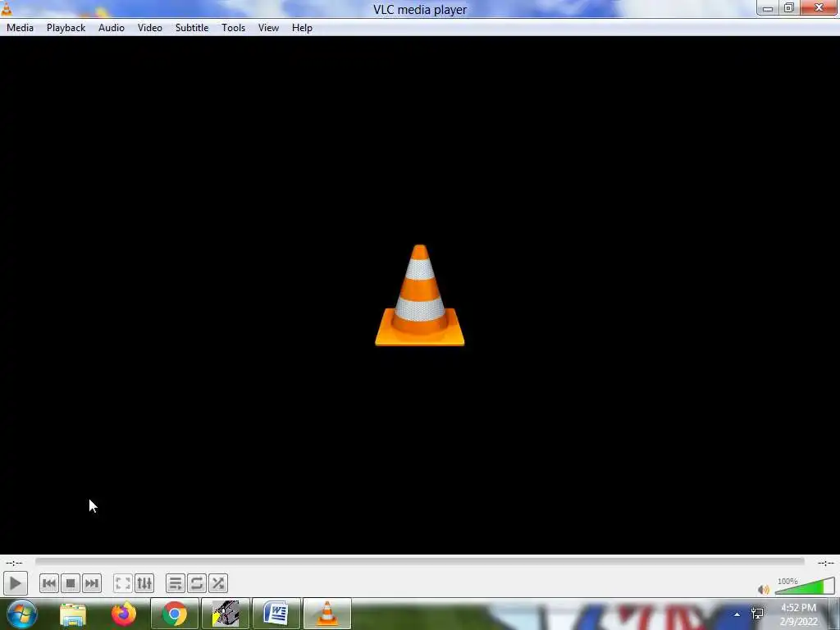Open the Audio menu
The image size is (840, 630).
coord(112,28)
